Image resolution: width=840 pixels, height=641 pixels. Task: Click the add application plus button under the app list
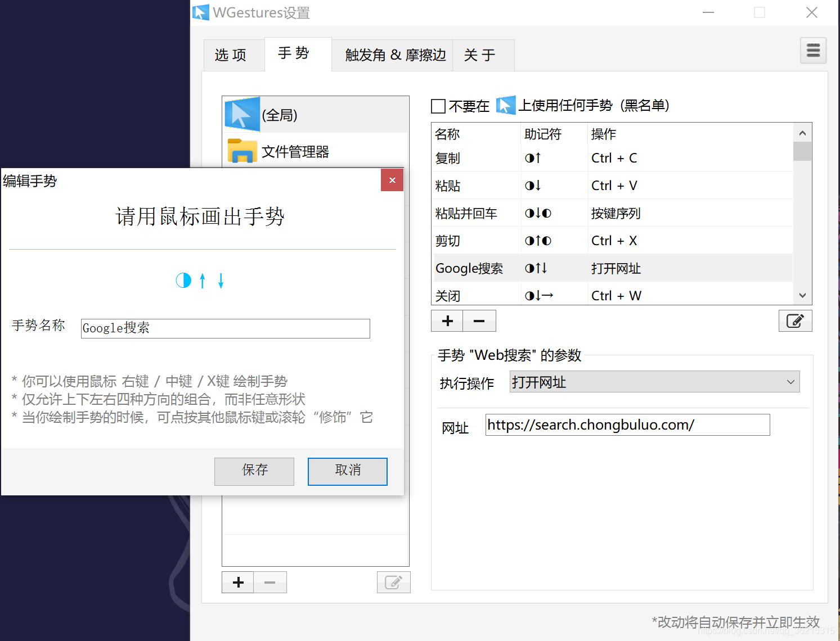point(238,583)
